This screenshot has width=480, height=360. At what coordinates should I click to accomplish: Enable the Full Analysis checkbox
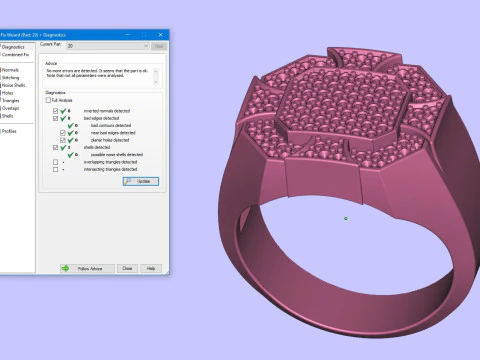point(48,100)
